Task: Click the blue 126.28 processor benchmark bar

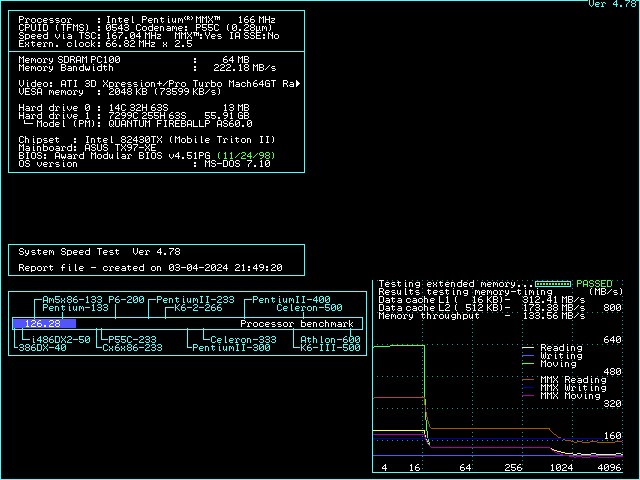Action: pyautogui.click(x=43, y=324)
